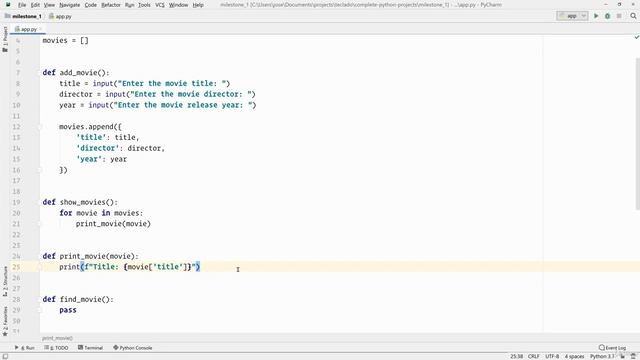Change the CRLF line separator in the status bar
This screenshot has height=360, width=640.
[x=533, y=356]
